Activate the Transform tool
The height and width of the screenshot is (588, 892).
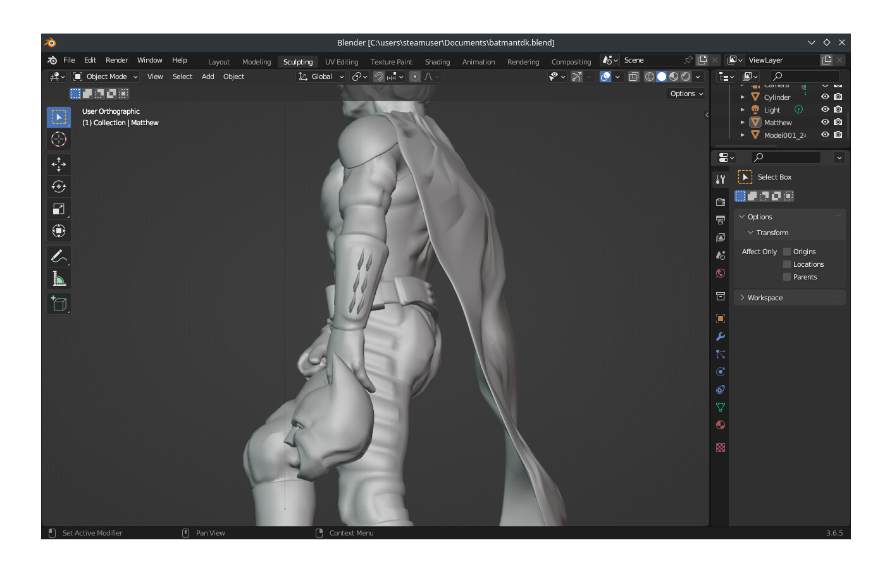(59, 231)
